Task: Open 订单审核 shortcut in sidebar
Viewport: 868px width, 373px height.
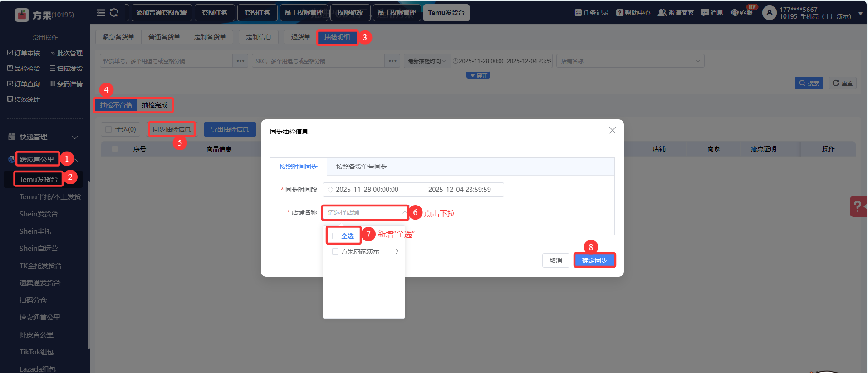Action: click(x=24, y=53)
